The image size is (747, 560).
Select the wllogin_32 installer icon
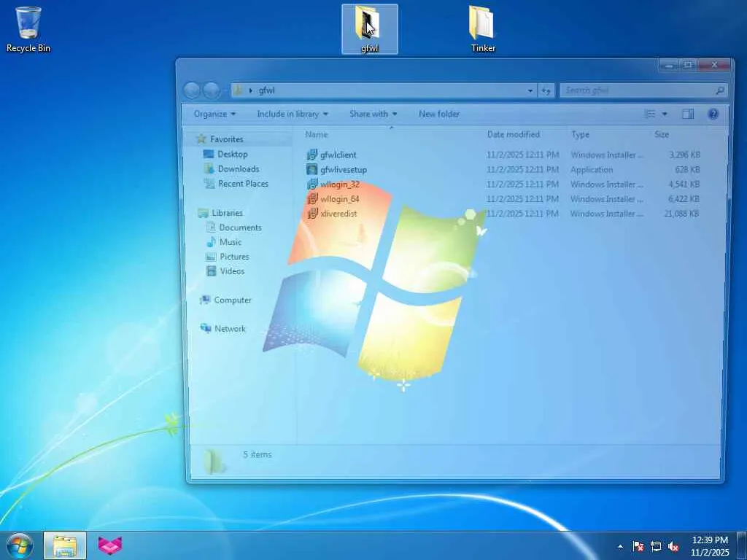312,184
